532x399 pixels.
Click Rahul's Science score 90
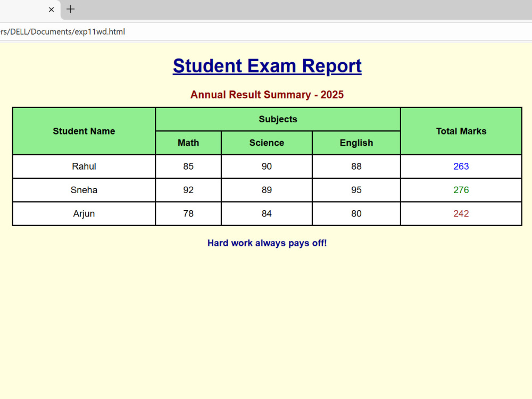coord(267,166)
